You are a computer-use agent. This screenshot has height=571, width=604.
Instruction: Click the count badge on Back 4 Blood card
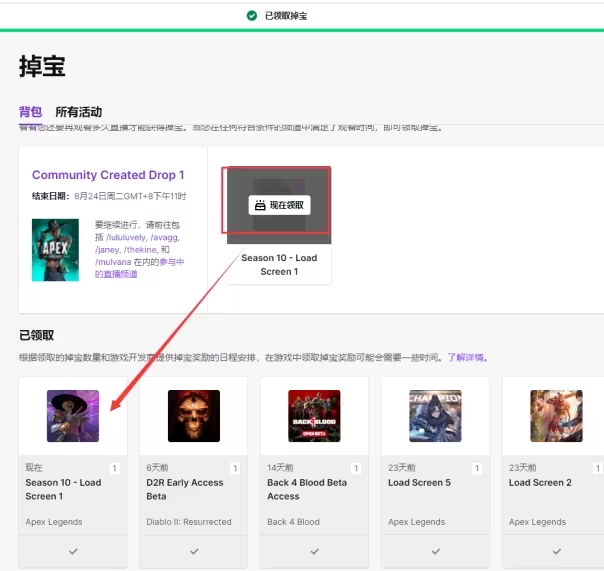pyautogui.click(x=356, y=468)
